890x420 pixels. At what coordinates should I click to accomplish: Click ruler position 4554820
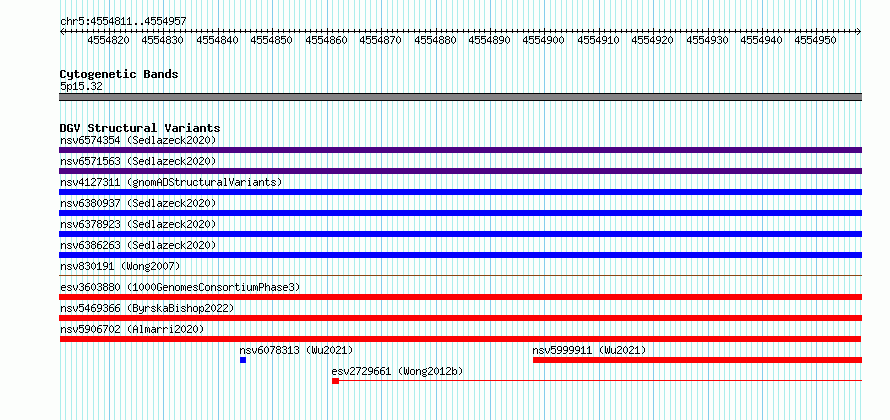(108, 40)
